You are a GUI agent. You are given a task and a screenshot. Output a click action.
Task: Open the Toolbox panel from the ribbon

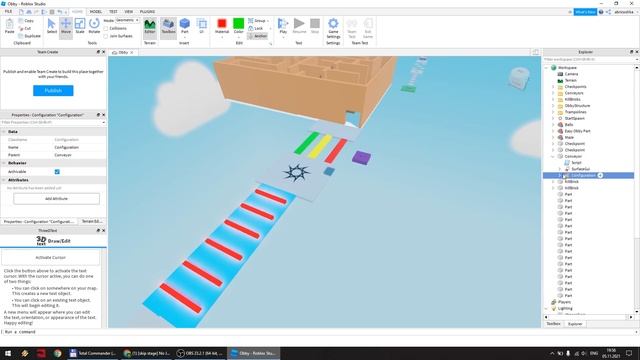coord(168,27)
